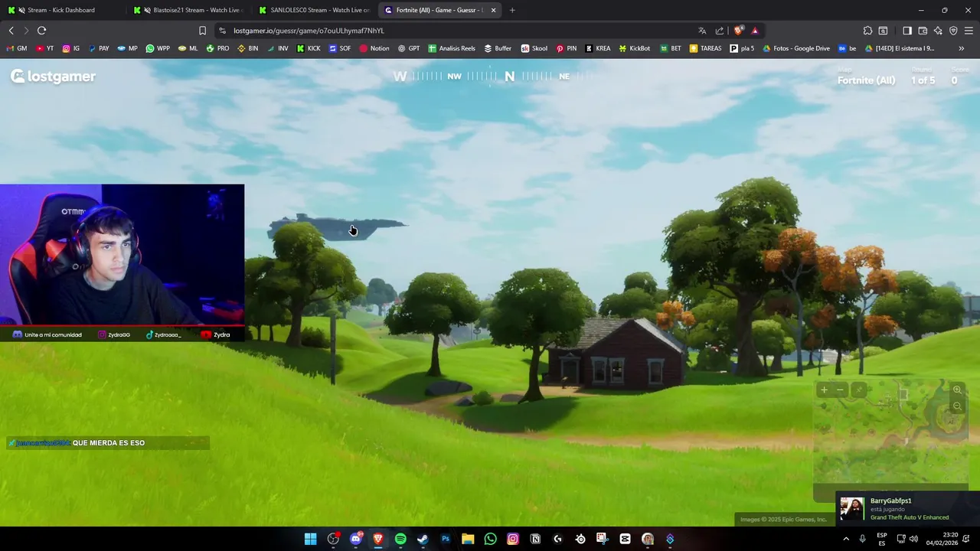980x551 pixels.
Task: Open the PAY bookmark
Action: click(99, 48)
